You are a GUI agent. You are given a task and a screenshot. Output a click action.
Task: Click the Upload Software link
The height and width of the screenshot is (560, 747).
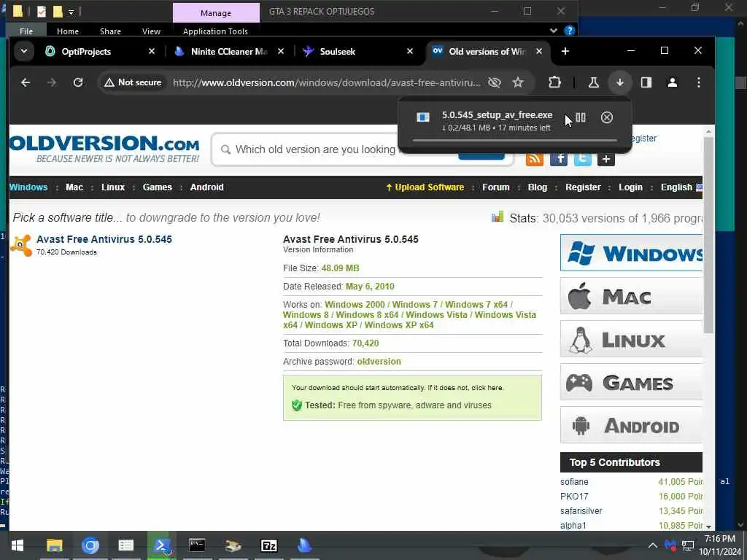(425, 187)
